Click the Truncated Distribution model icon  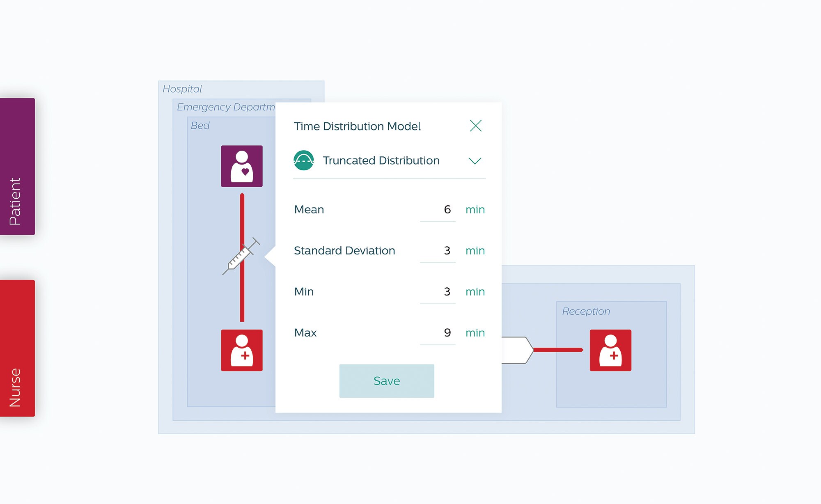pyautogui.click(x=303, y=160)
